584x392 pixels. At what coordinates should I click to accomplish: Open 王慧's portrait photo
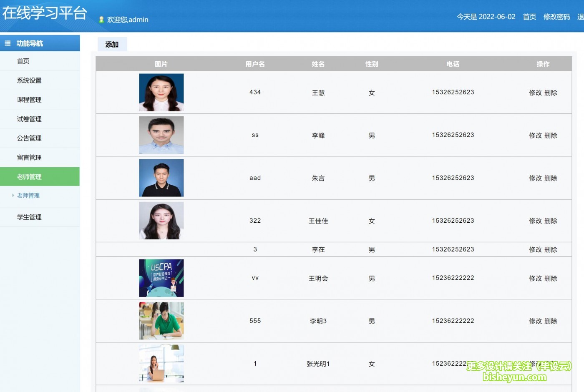[x=161, y=92]
